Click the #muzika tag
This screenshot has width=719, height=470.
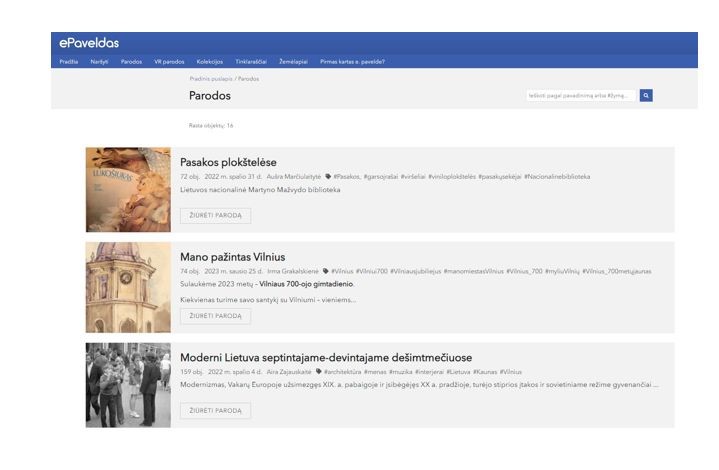(401, 372)
